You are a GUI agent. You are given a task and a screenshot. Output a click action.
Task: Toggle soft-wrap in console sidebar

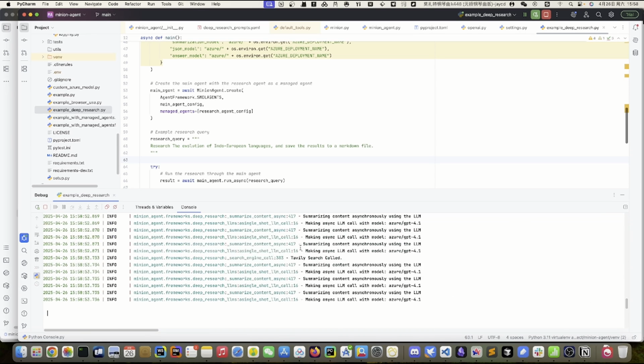pyautogui.click(x=37, y=235)
